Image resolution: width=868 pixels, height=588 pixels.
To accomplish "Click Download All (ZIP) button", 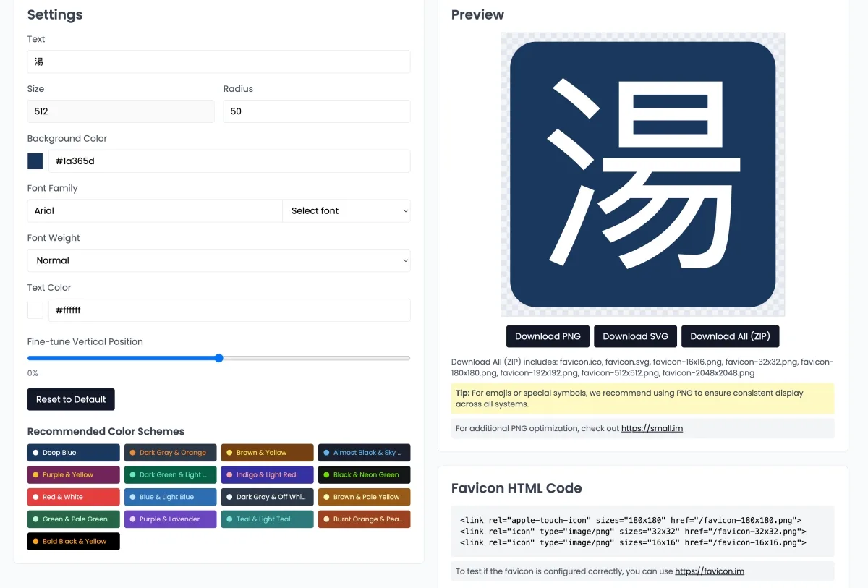I will click(x=730, y=336).
